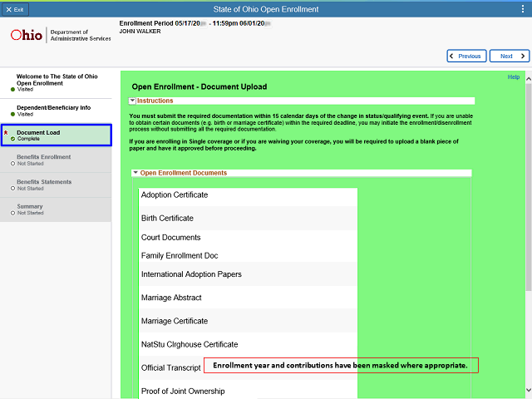Go to the Previous step

pyautogui.click(x=466, y=56)
